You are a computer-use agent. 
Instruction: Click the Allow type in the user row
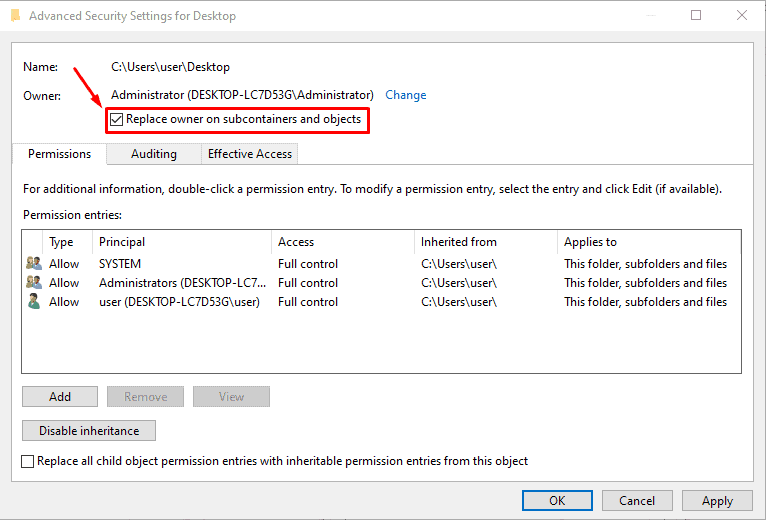coord(64,302)
